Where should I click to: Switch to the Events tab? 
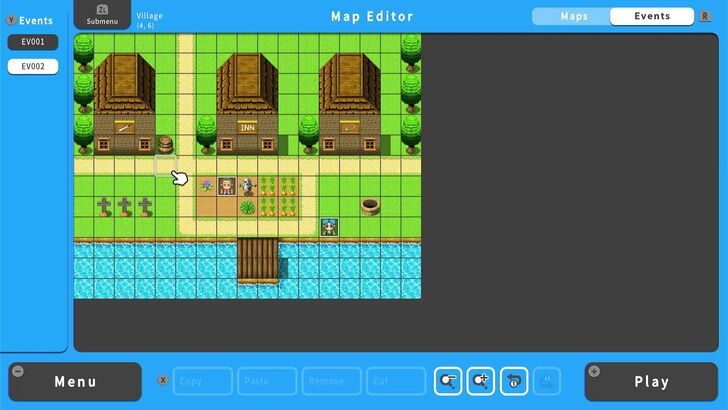point(652,16)
